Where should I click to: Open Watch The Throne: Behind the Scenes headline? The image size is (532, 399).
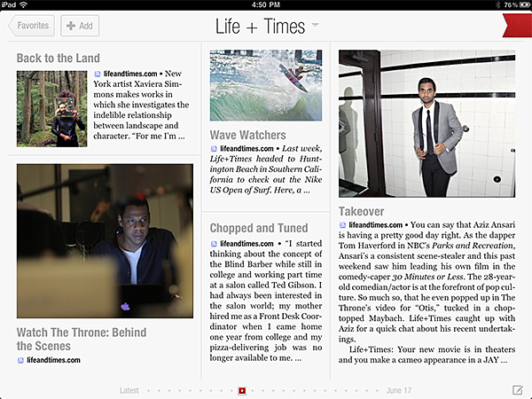pyautogui.click(x=82, y=339)
